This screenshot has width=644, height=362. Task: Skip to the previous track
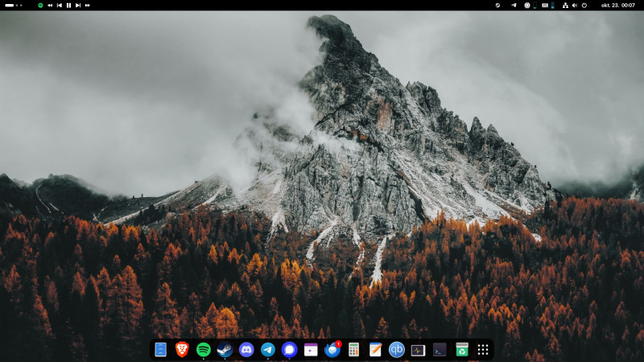click(59, 6)
